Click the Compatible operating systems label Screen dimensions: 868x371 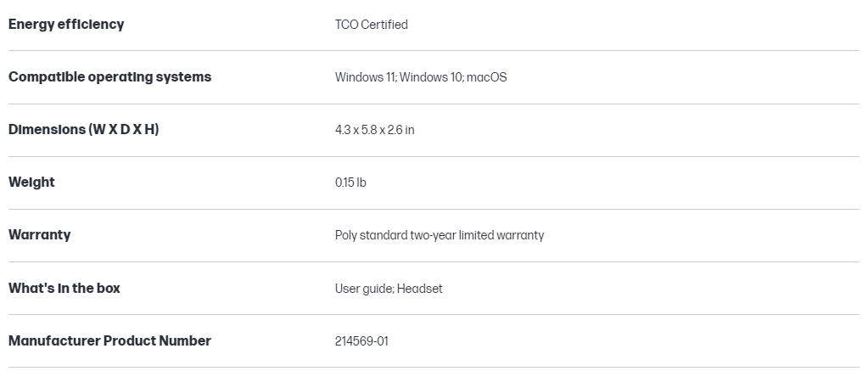(109, 76)
